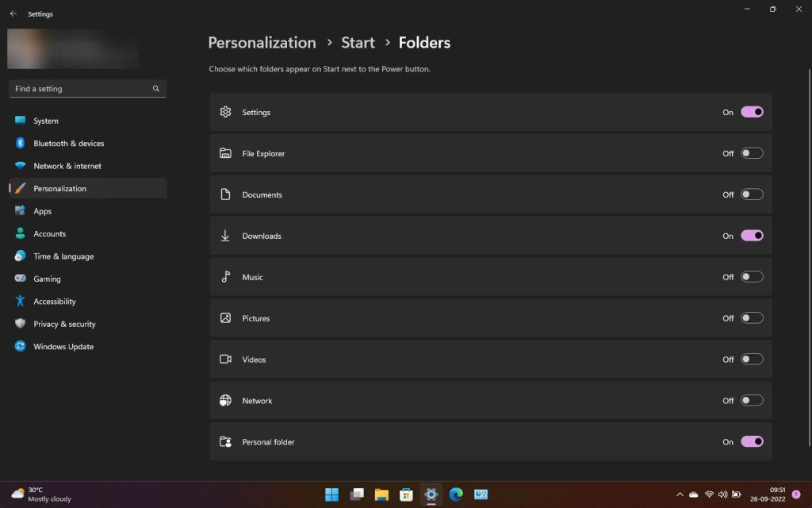Open the weather widget on taskbar
812x508 pixels.
[41, 495]
